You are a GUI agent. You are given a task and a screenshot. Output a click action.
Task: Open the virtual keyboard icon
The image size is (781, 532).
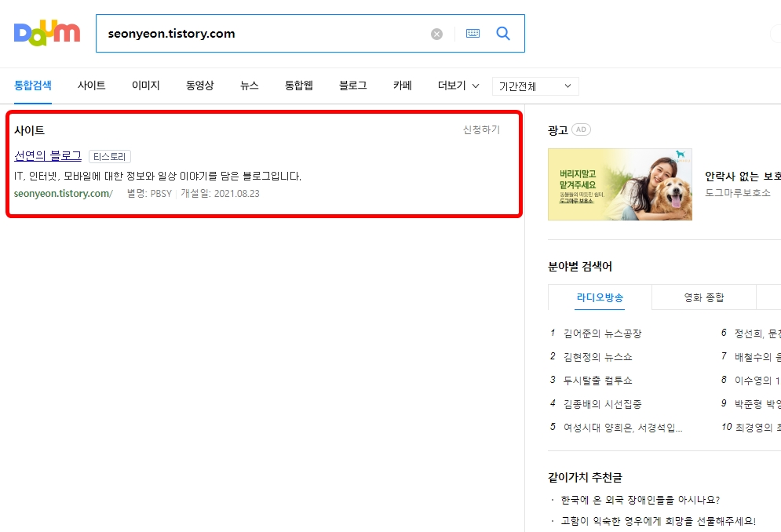point(473,34)
